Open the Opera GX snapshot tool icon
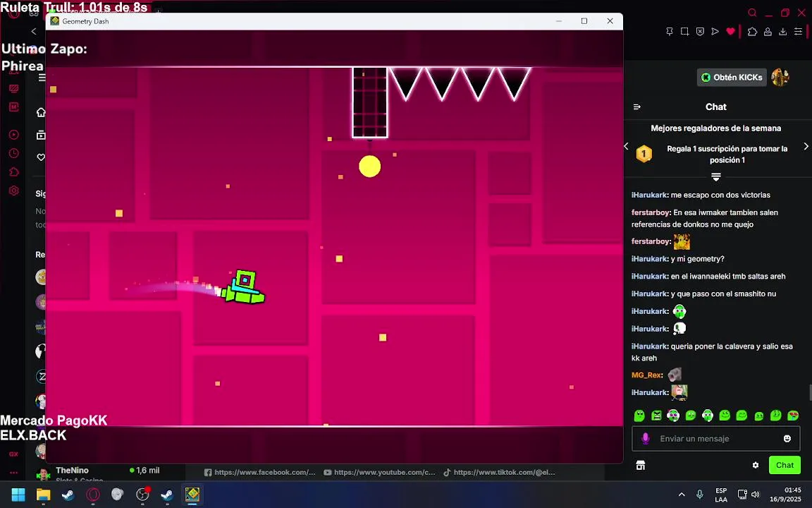This screenshot has height=508, width=812. point(684,32)
